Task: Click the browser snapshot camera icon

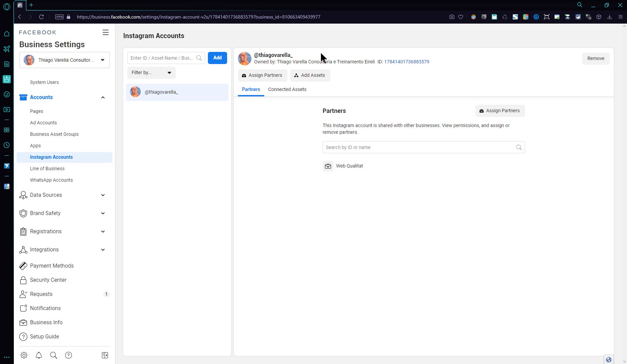Action: pyautogui.click(x=452, y=17)
